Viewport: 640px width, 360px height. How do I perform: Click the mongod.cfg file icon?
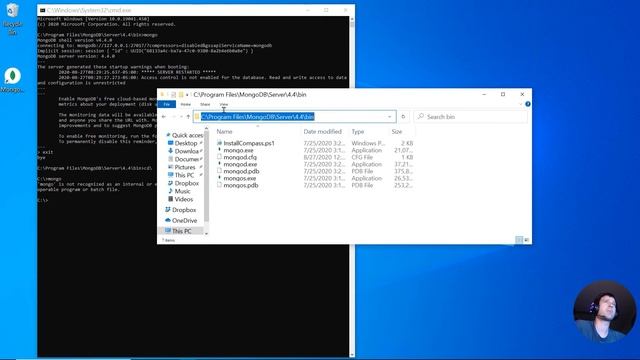(x=219, y=157)
